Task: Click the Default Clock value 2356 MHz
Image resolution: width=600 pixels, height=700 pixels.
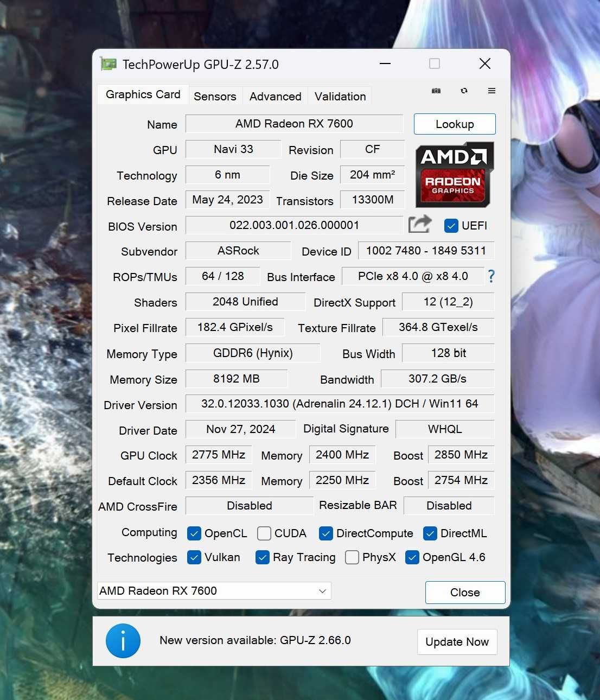Action: pyautogui.click(x=219, y=480)
